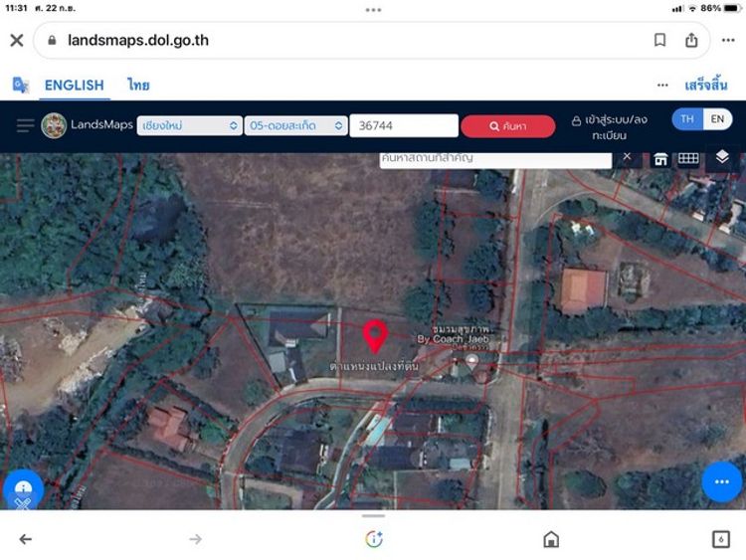This screenshot has height=560, width=746.
Task: Switch site language to TH
Action: point(687,119)
